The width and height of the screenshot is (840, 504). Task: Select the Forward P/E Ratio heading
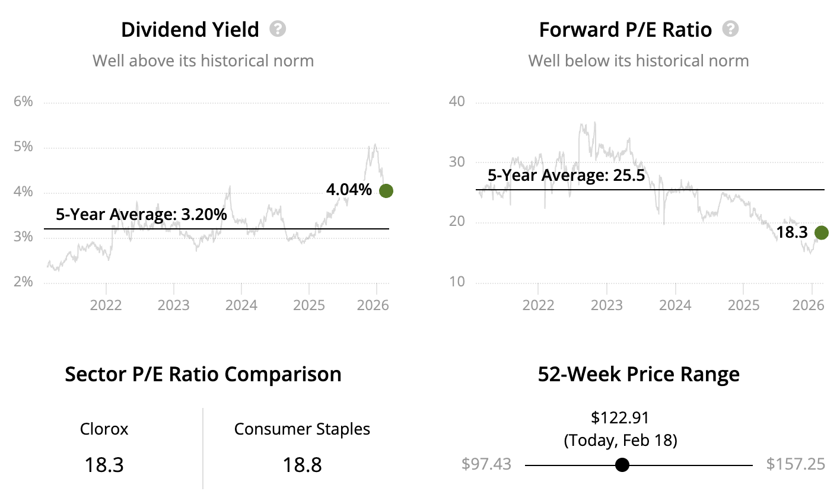(625, 30)
